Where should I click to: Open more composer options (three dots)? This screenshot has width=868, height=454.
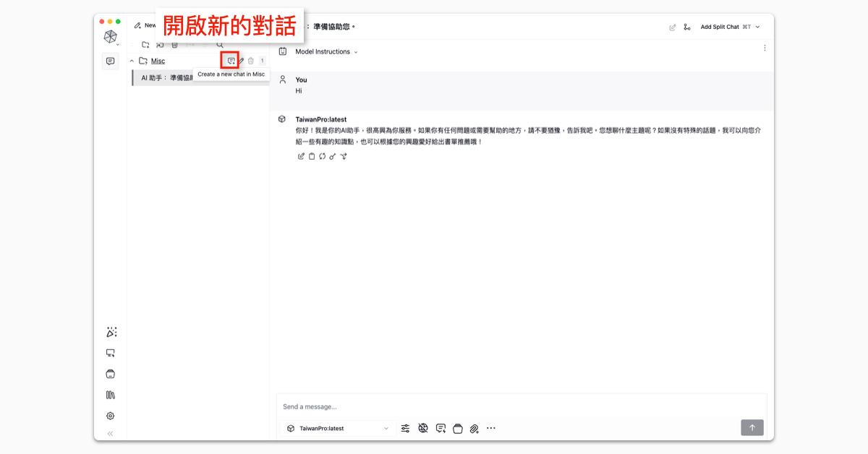point(491,428)
